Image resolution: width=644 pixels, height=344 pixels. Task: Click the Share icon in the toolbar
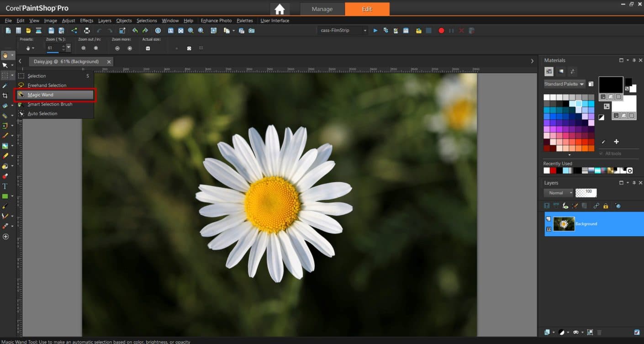[74, 31]
